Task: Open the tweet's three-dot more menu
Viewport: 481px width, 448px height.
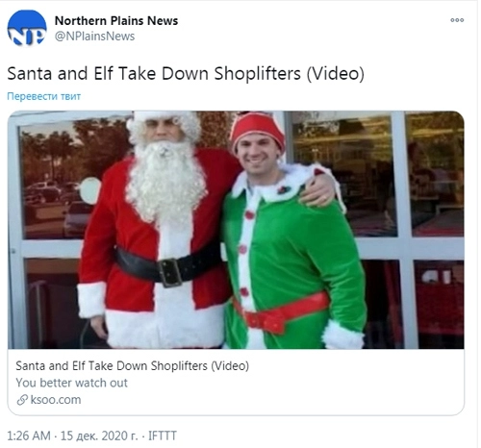Action: tap(457, 20)
